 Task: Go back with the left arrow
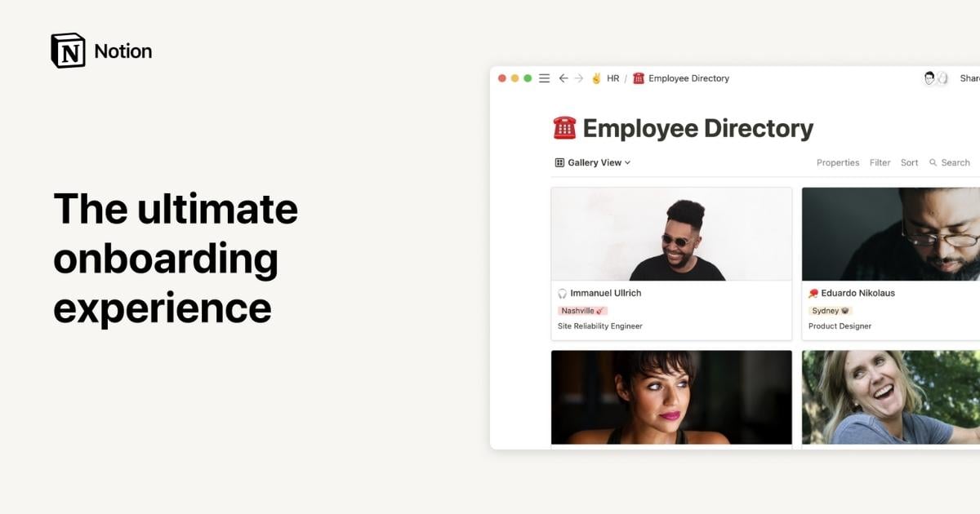[x=563, y=78]
